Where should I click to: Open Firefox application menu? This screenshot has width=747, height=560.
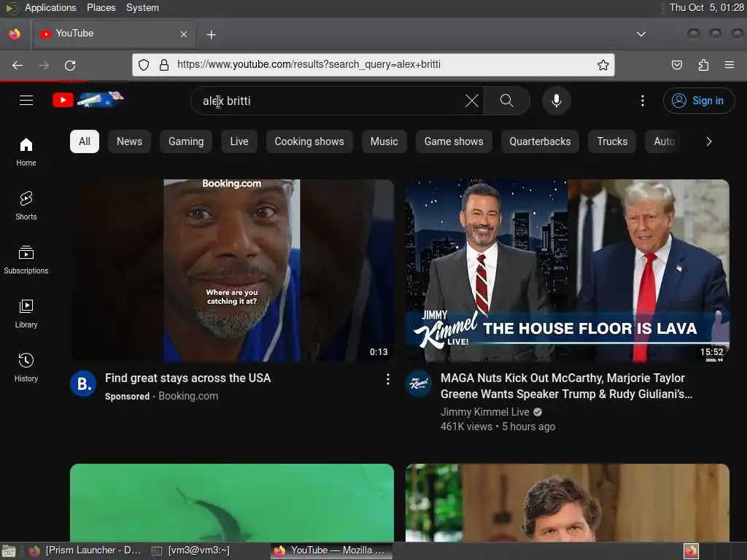click(x=729, y=65)
